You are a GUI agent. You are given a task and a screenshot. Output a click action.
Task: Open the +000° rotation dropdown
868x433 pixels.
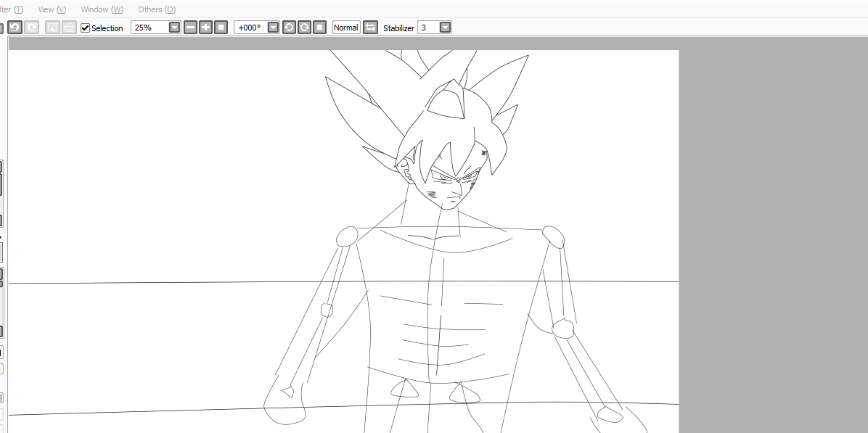click(273, 27)
